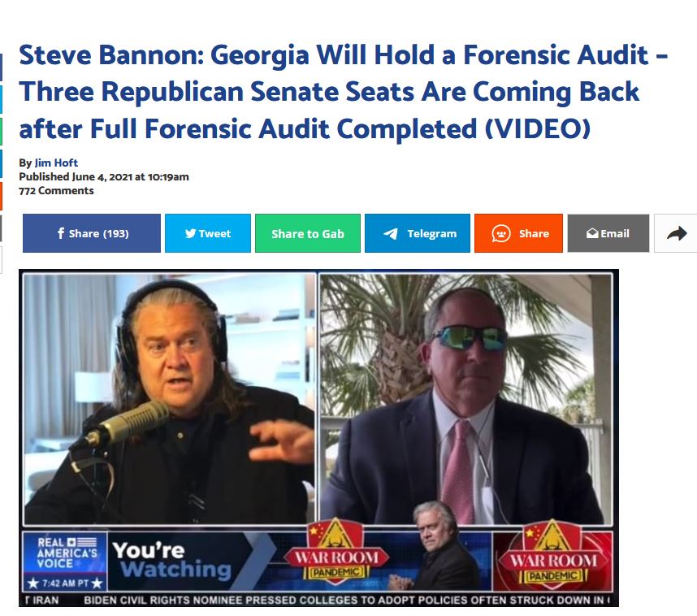Click the Facebook 'f' icon
Viewport: 697px width, 616px height.
coord(61,233)
